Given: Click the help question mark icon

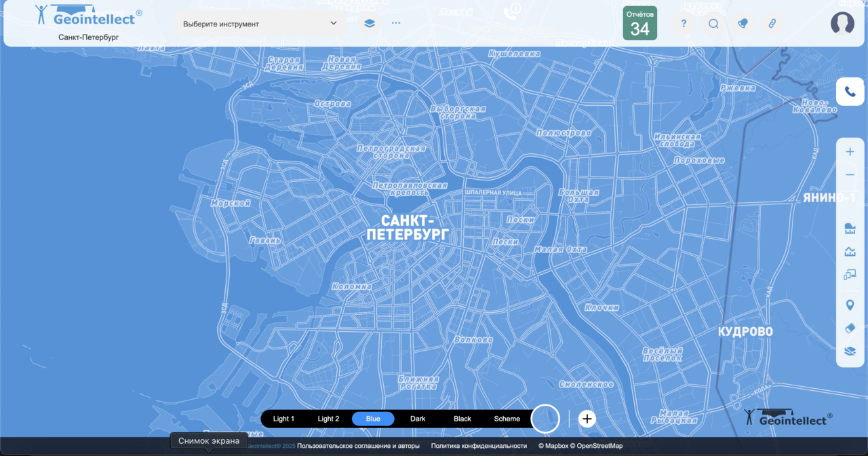Looking at the screenshot, I should pos(684,24).
